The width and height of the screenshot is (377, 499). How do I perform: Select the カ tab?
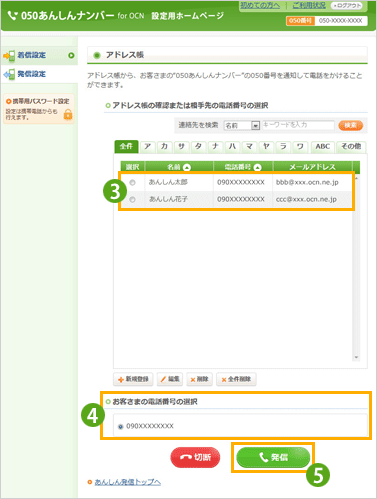click(x=164, y=147)
